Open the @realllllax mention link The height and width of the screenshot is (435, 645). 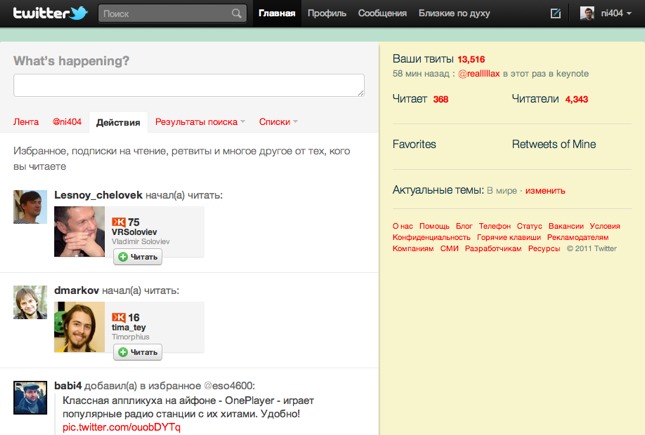click(479, 74)
